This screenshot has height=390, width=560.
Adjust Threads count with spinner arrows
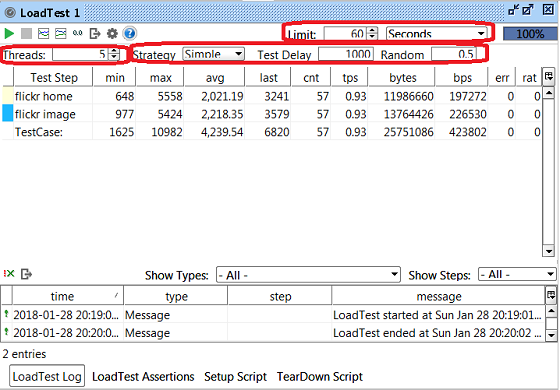click(x=114, y=54)
